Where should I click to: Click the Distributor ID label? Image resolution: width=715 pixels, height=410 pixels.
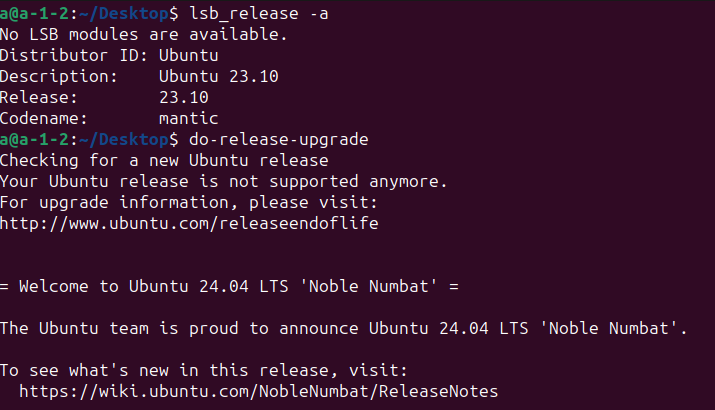coord(73,56)
